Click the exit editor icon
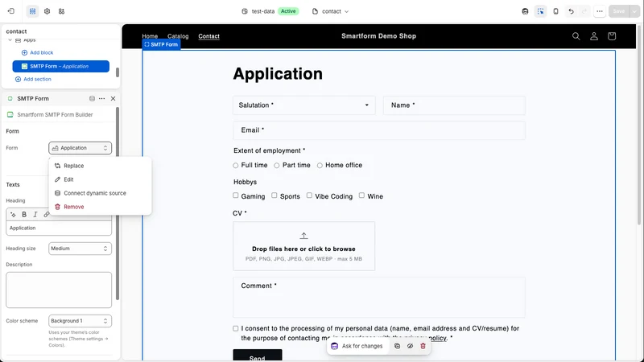 click(11, 11)
